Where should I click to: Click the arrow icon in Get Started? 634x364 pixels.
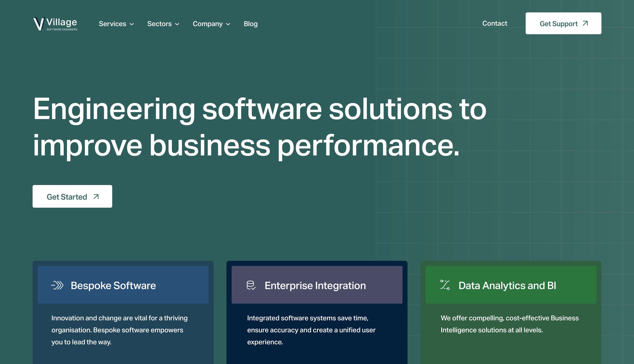96,197
